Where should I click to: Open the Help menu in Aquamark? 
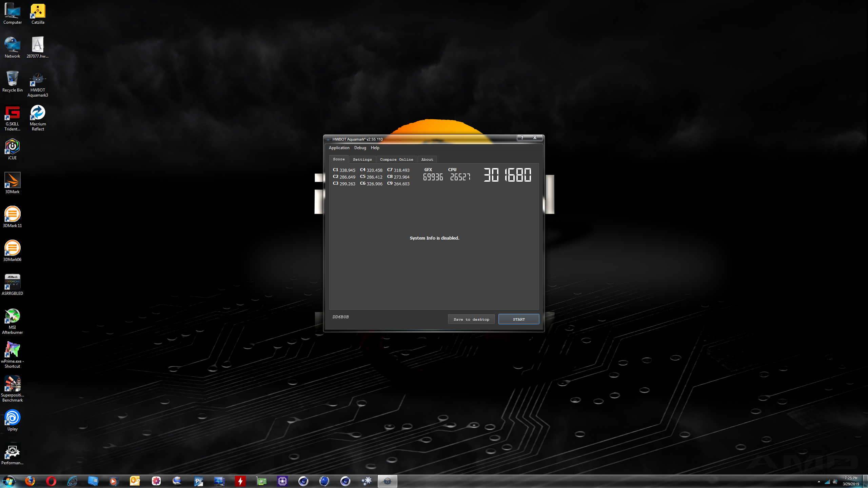click(x=375, y=148)
